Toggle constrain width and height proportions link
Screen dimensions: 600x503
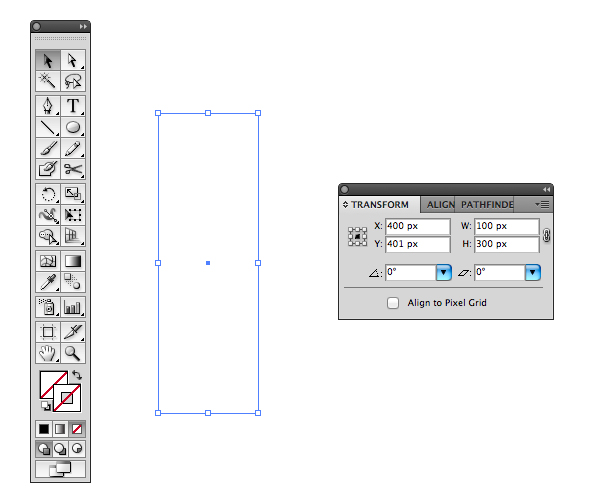[x=546, y=235]
